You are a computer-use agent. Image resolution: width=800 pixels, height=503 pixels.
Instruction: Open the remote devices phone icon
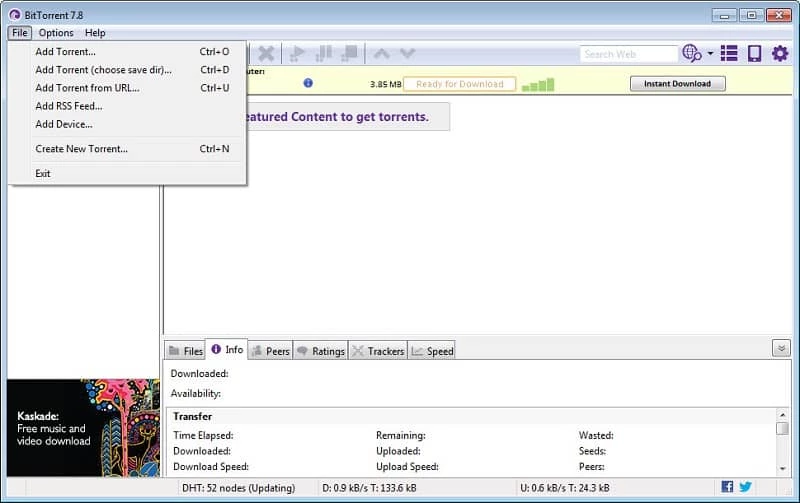755,54
